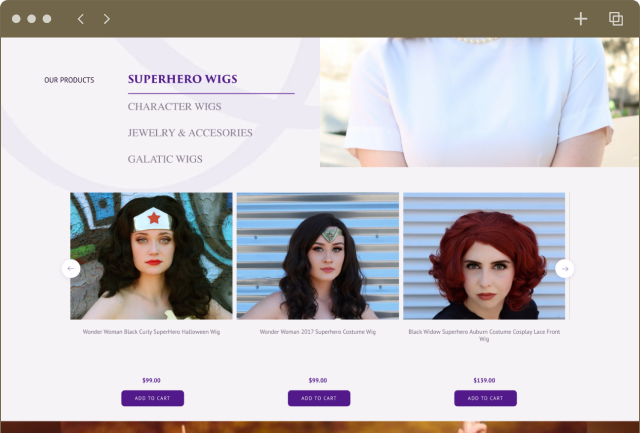Open Black Widow auburn wig photo

[484, 256]
